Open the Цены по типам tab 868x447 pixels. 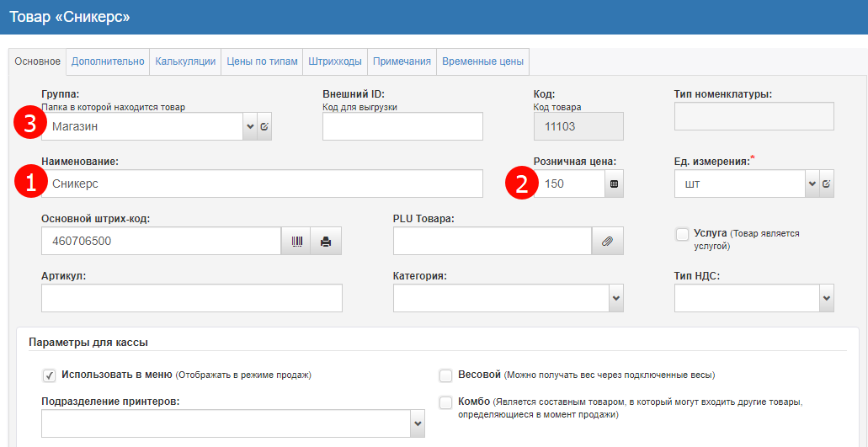point(262,61)
